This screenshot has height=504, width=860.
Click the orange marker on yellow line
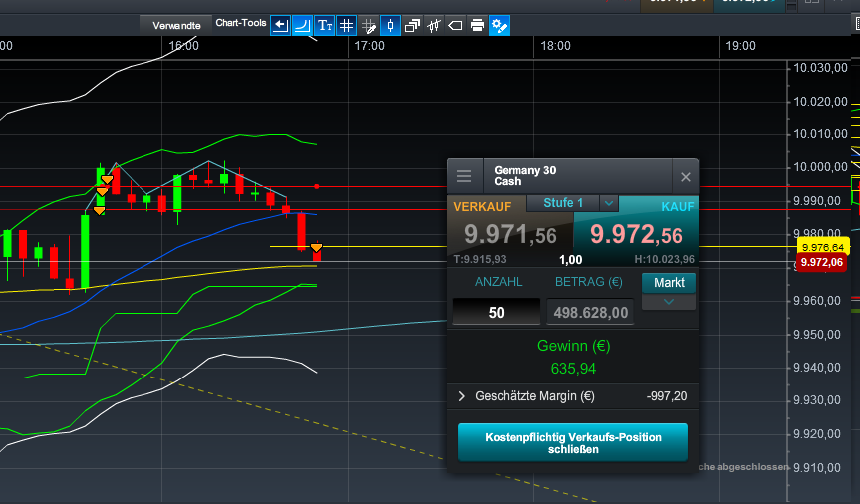[x=317, y=248]
